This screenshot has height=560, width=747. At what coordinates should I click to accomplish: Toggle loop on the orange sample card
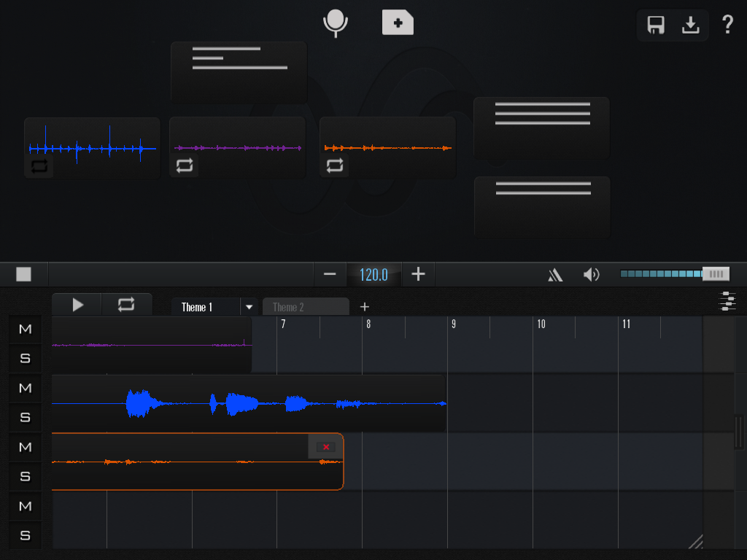[334, 166]
